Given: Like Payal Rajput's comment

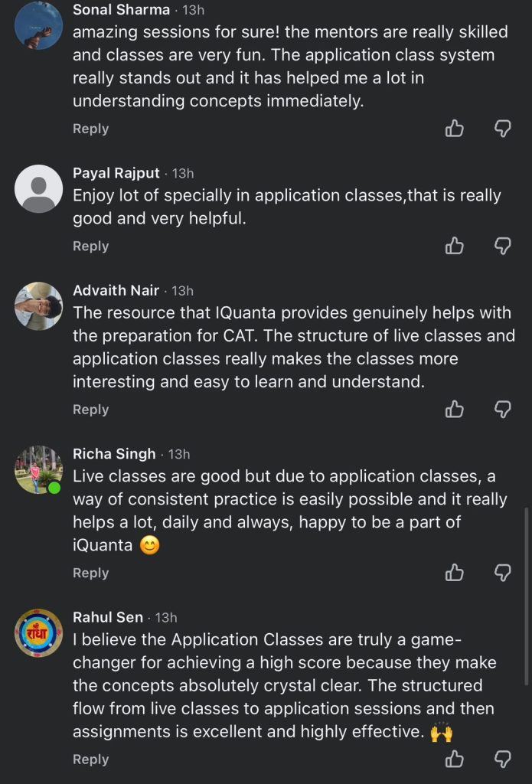Looking at the screenshot, I should [x=455, y=246].
